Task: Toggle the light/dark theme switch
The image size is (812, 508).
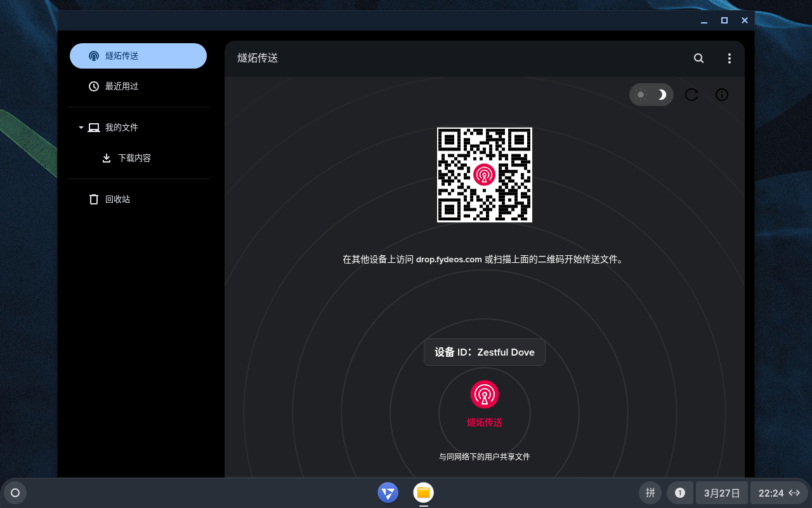Action: pyautogui.click(x=651, y=95)
